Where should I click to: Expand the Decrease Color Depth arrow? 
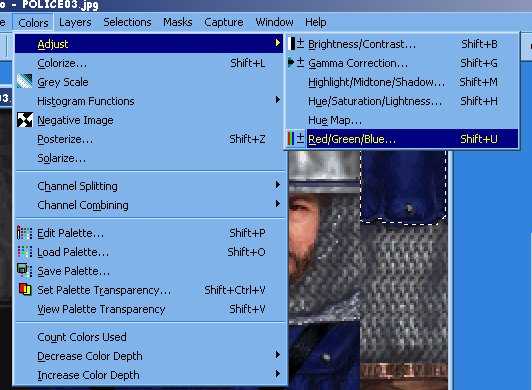pyautogui.click(x=278, y=355)
